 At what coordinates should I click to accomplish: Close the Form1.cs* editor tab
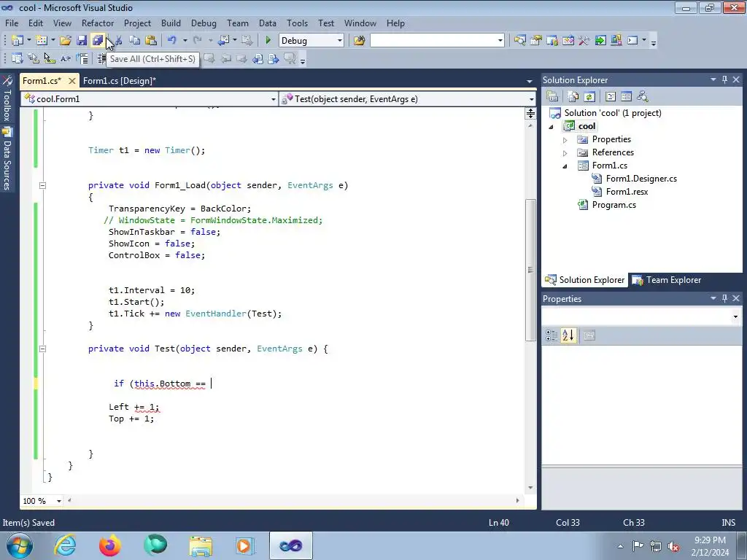click(72, 80)
